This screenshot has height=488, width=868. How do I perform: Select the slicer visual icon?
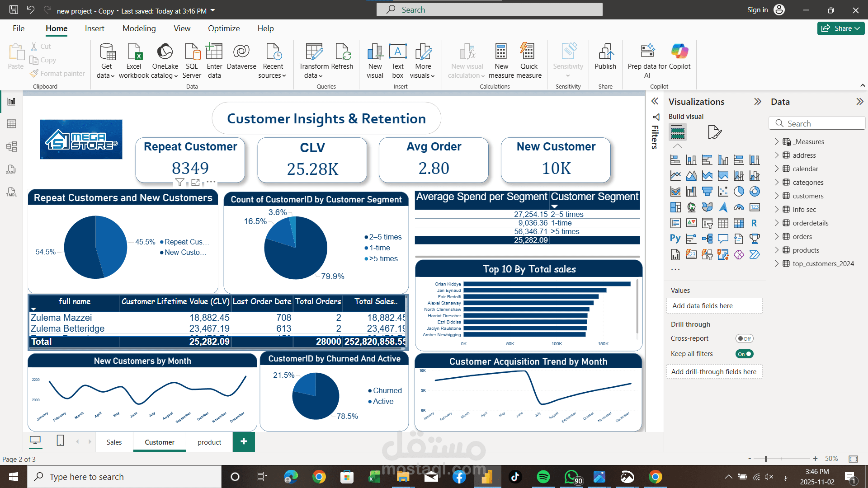click(x=708, y=223)
